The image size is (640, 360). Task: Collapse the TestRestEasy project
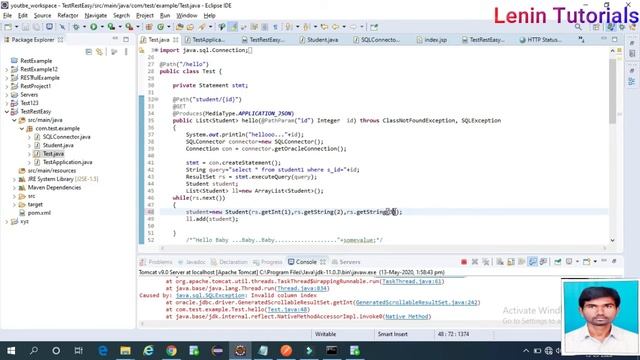point(7,111)
